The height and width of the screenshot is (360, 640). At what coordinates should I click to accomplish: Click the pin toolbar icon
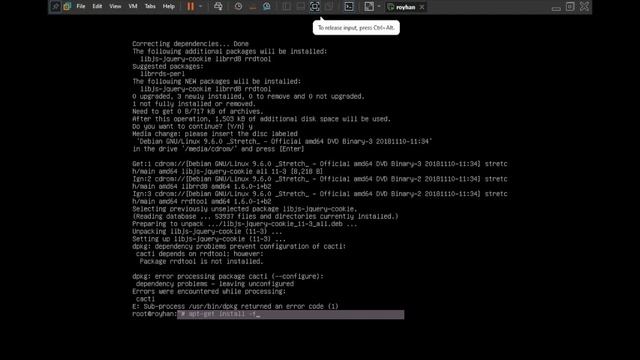pyautogui.click(x=56, y=7)
